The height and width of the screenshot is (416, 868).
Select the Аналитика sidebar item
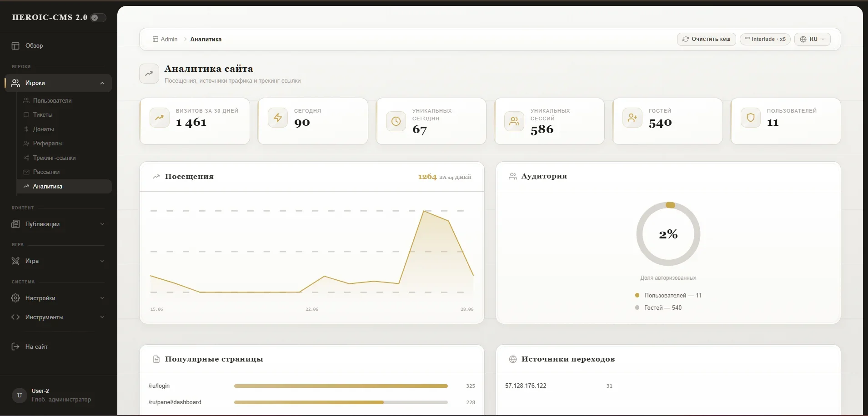[64, 187]
